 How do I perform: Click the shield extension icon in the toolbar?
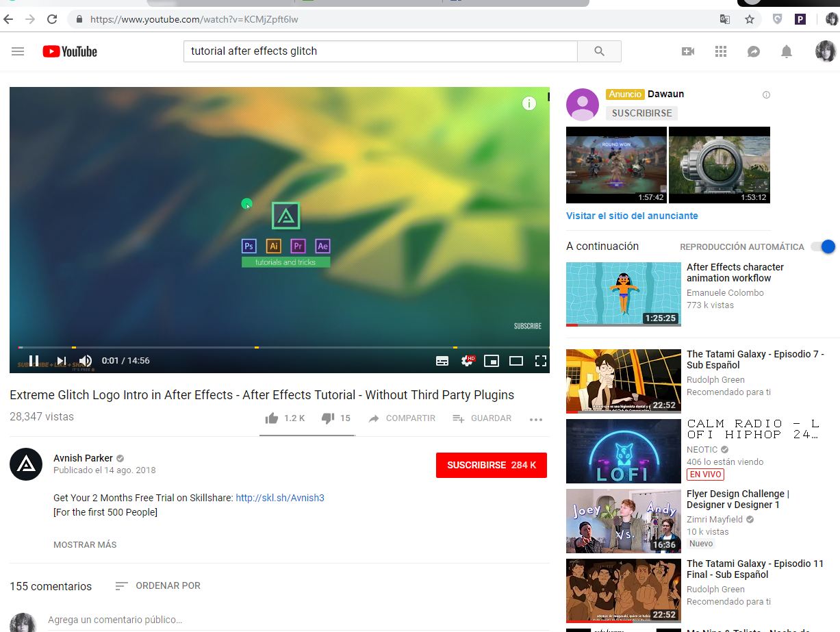pos(776,19)
